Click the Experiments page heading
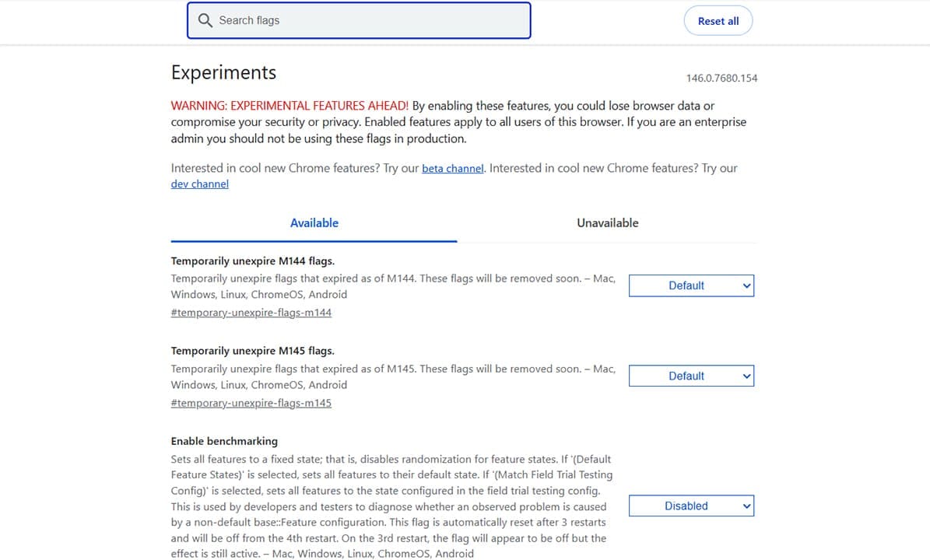Screen dimensions: 930x560 pos(223,73)
